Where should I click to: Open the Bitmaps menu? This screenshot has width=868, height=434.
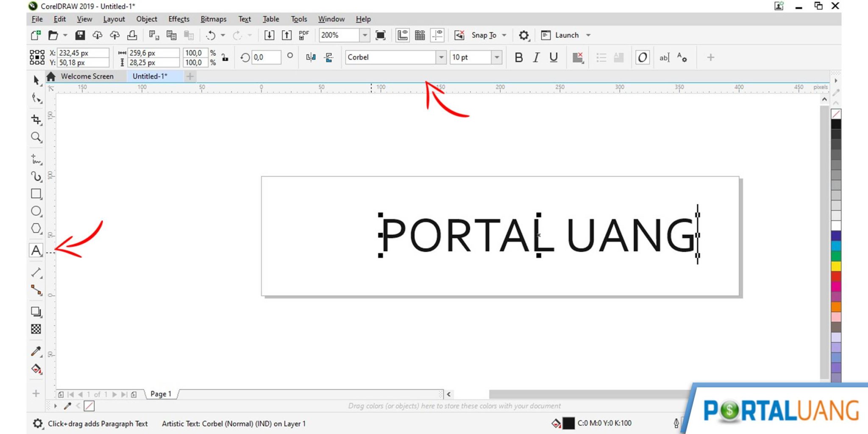coord(214,19)
